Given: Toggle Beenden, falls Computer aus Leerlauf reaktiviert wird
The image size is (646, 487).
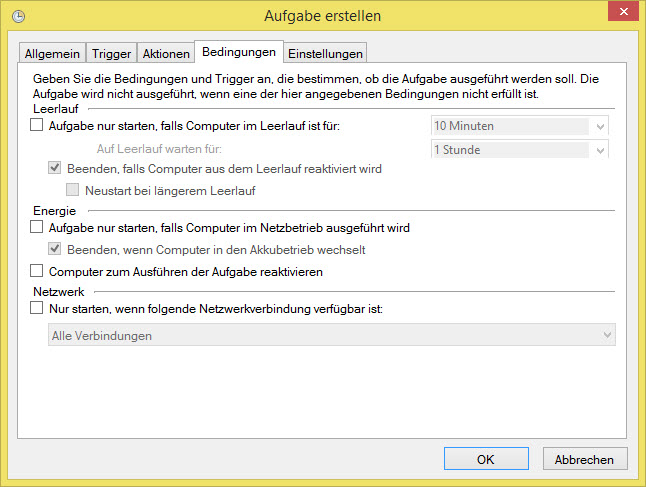Looking at the screenshot, I should click(x=56, y=169).
